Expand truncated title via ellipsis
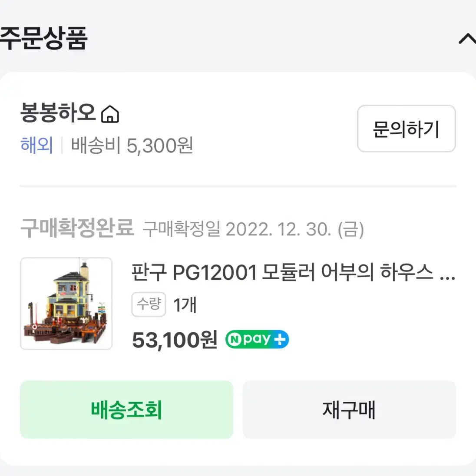The image size is (476, 476). (448, 277)
